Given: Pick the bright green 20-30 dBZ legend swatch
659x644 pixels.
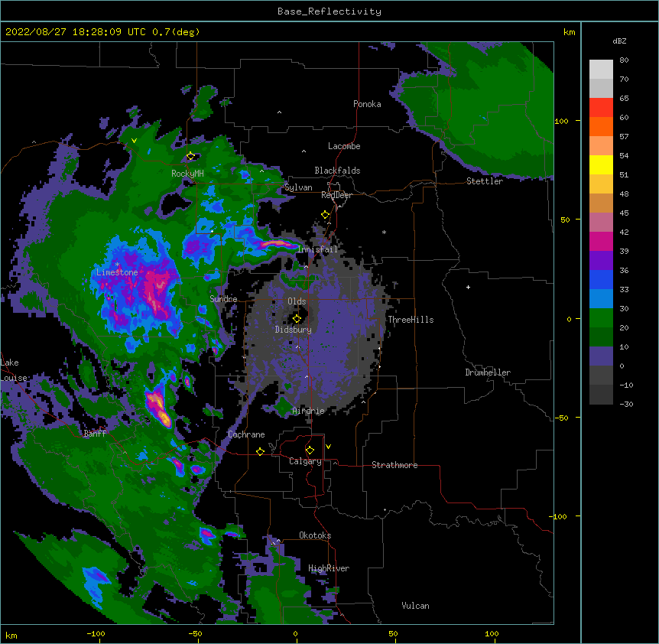Looking at the screenshot, I should (x=601, y=318).
